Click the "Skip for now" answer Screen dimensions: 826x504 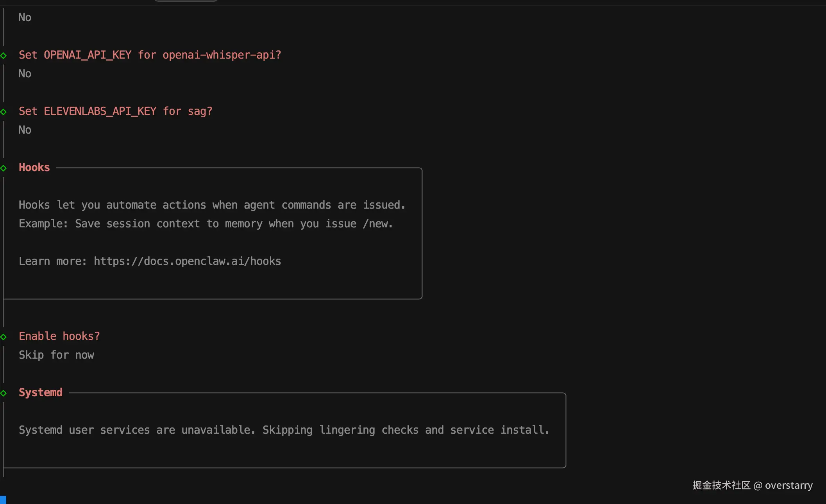(x=57, y=355)
